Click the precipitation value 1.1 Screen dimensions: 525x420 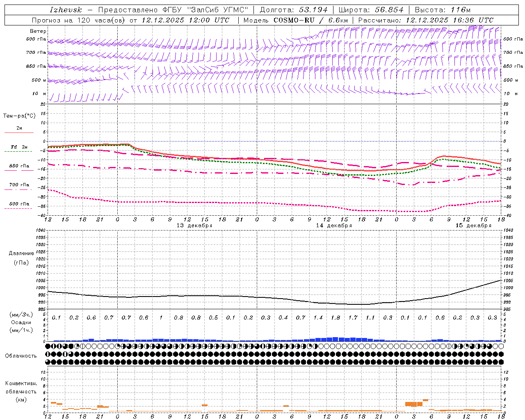tap(370, 317)
